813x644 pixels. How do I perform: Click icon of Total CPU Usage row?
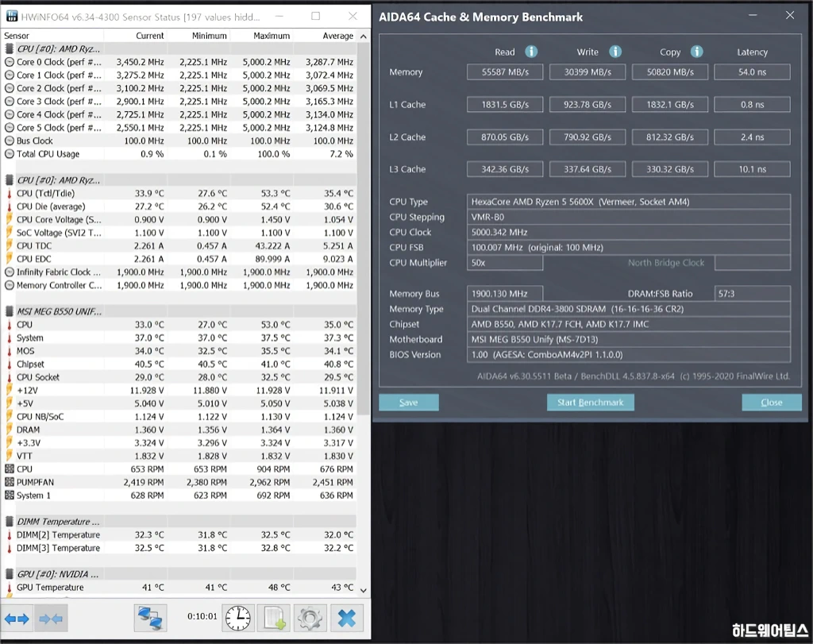click(10, 153)
